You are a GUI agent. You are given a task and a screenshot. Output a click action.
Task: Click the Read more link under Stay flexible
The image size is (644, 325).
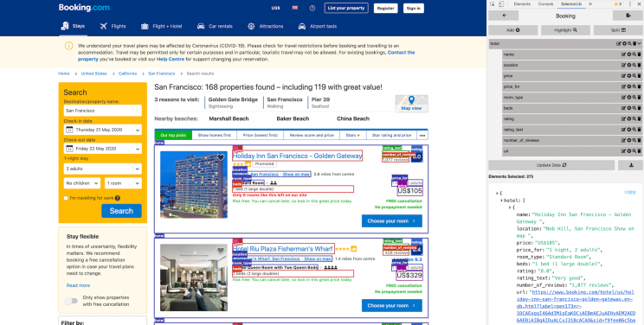[x=78, y=285]
